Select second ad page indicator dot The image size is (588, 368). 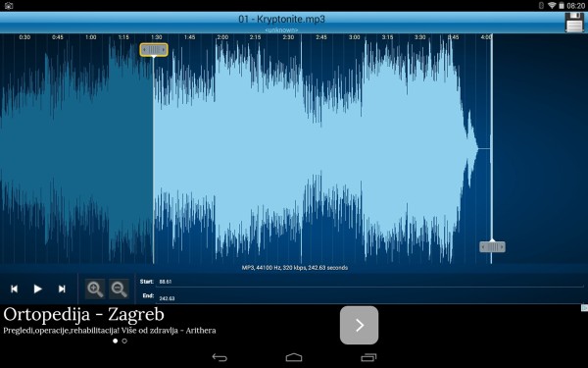124,341
